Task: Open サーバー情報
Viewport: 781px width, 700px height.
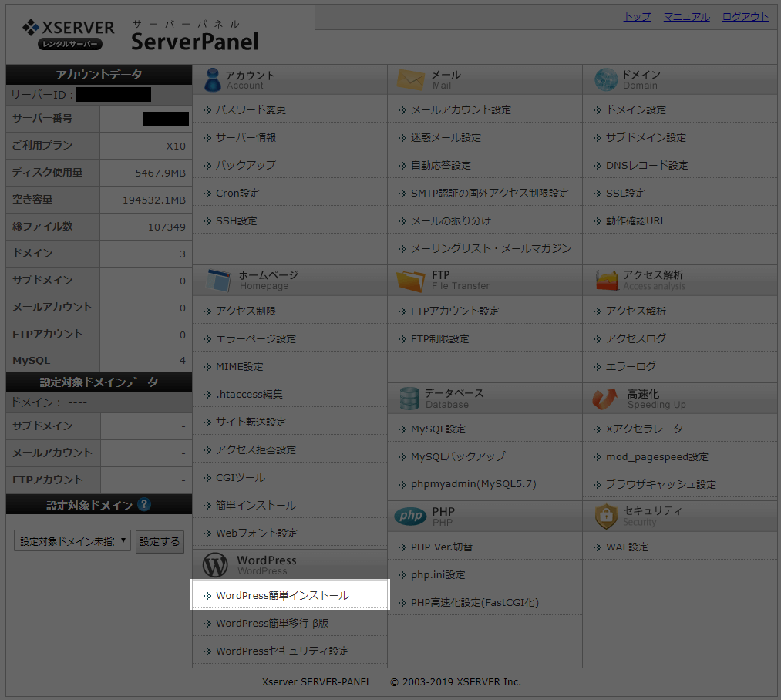Action: point(246,137)
